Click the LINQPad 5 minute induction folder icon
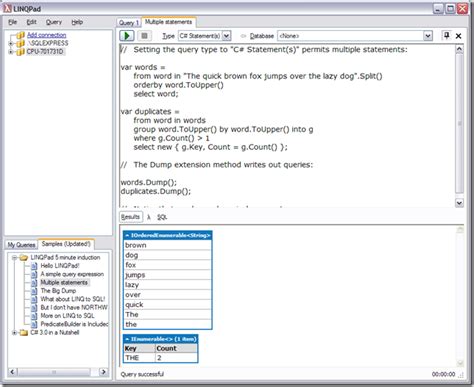The height and width of the screenshot is (387, 474). coord(24,258)
